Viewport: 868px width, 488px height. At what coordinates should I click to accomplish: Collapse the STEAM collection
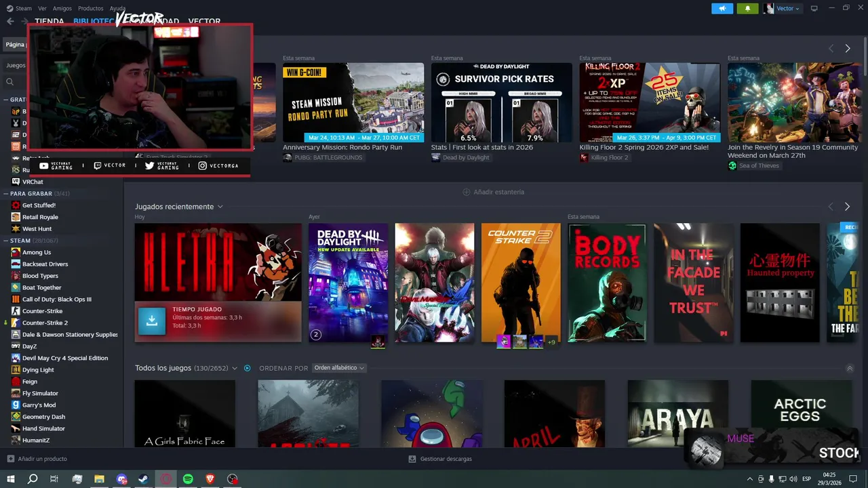pos(5,241)
